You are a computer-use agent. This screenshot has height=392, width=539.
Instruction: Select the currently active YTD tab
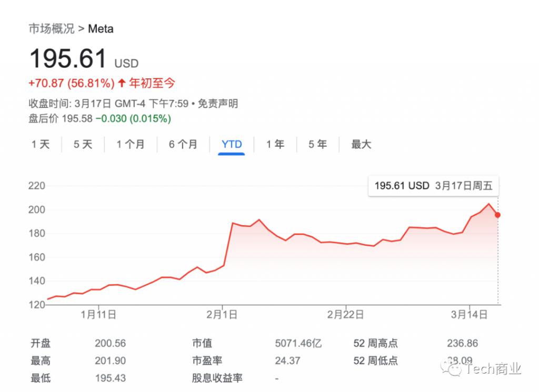231,144
